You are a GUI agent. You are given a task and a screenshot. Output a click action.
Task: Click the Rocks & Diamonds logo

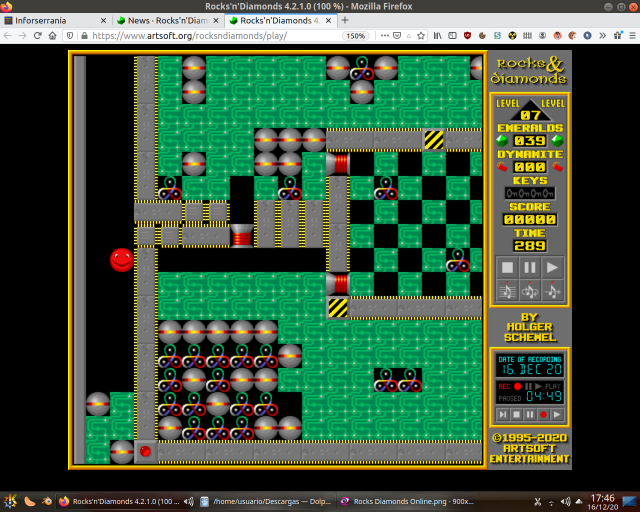pos(529,70)
